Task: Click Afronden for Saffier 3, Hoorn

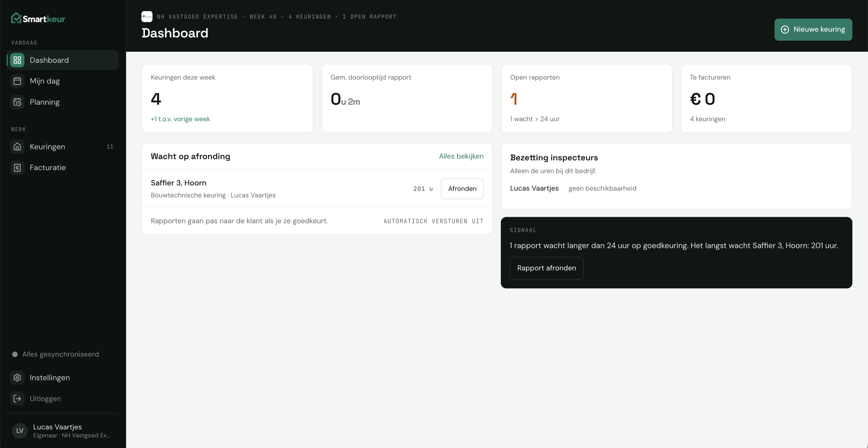Action: [462, 189]
